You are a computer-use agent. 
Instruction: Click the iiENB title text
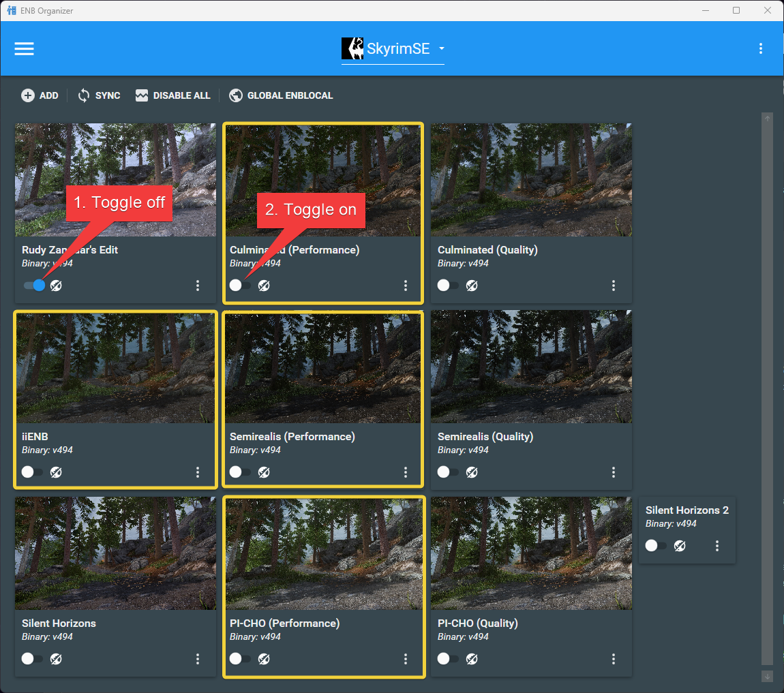(x=35, y=437)
